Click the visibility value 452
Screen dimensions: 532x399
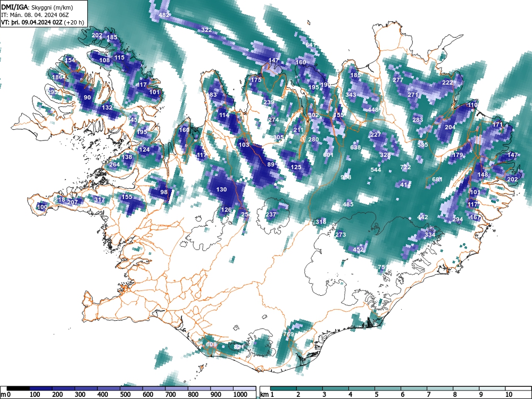point(358,250)
